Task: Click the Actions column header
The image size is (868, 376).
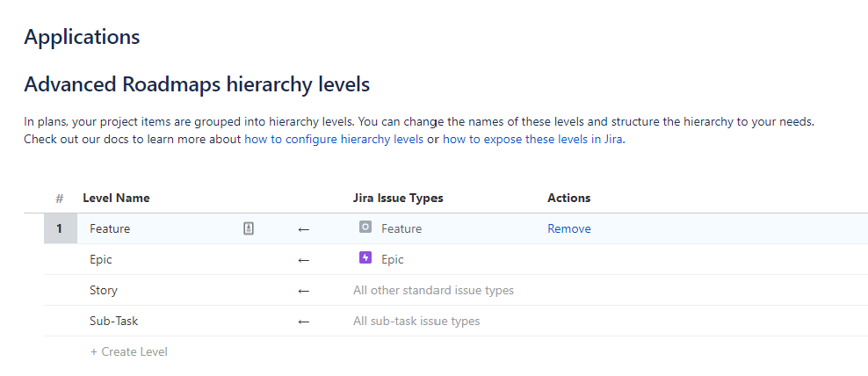Action: tap(569, 198)
